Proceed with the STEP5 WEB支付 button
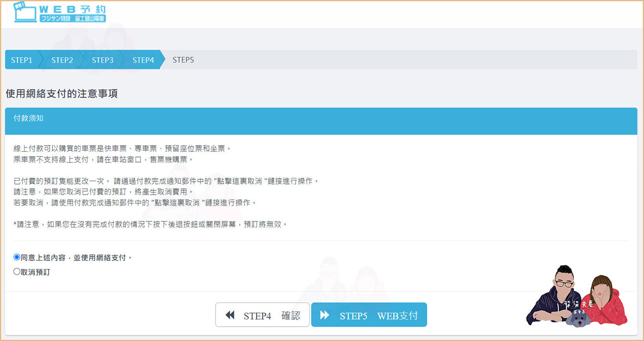Screen dimensions: 644x341 (369, 315)
